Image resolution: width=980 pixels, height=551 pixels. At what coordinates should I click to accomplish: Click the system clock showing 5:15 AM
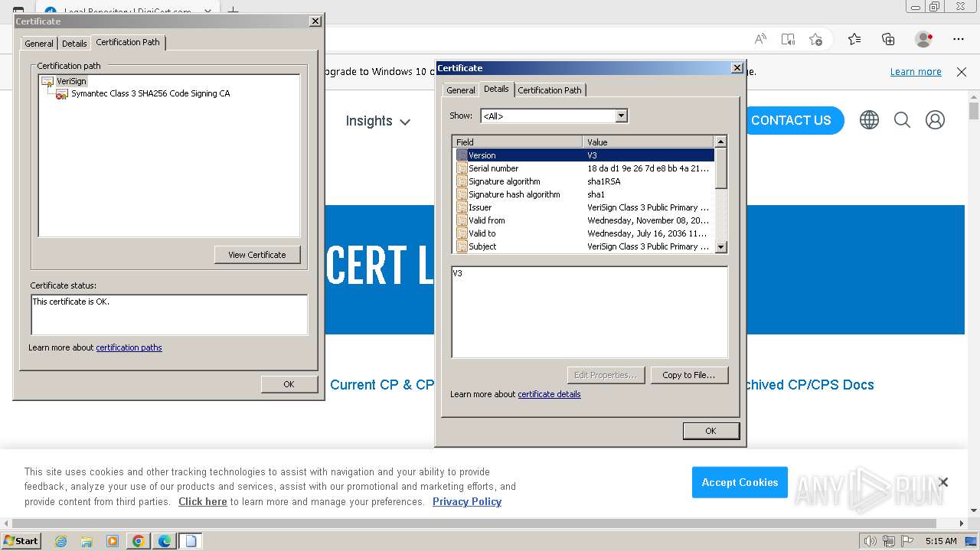click(941, 541)
